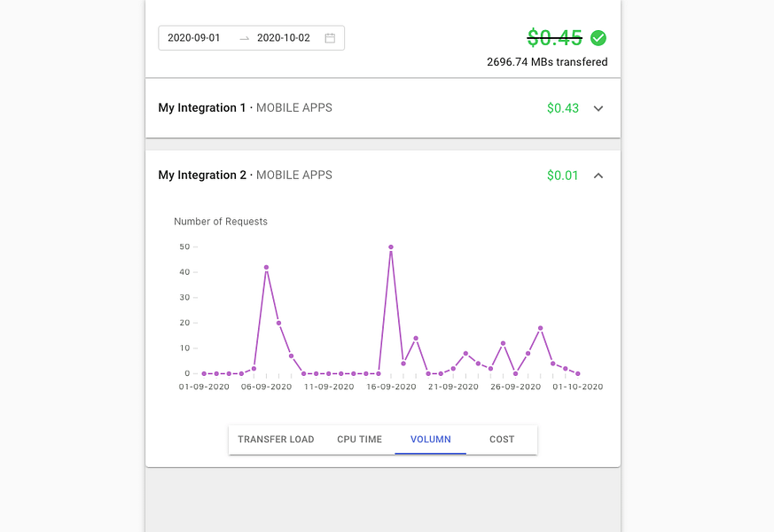
Task: Expand My Integration 1 chevron
Action: tap(598, 108)
